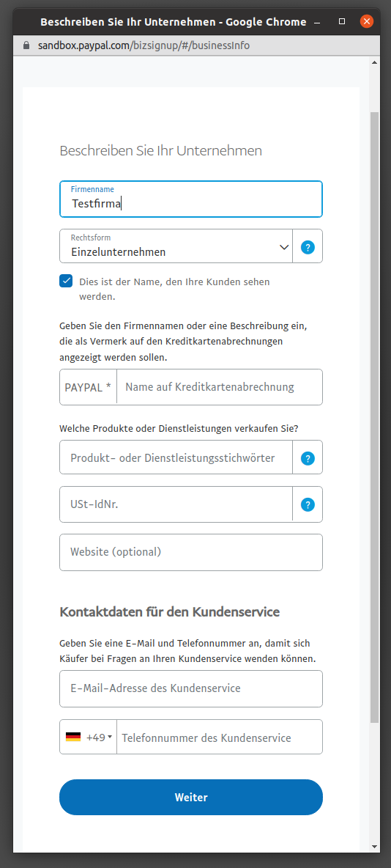This screenshot has height=868, width=391.
Task: Click the Website (optional) field
Action: click(191, 552)
